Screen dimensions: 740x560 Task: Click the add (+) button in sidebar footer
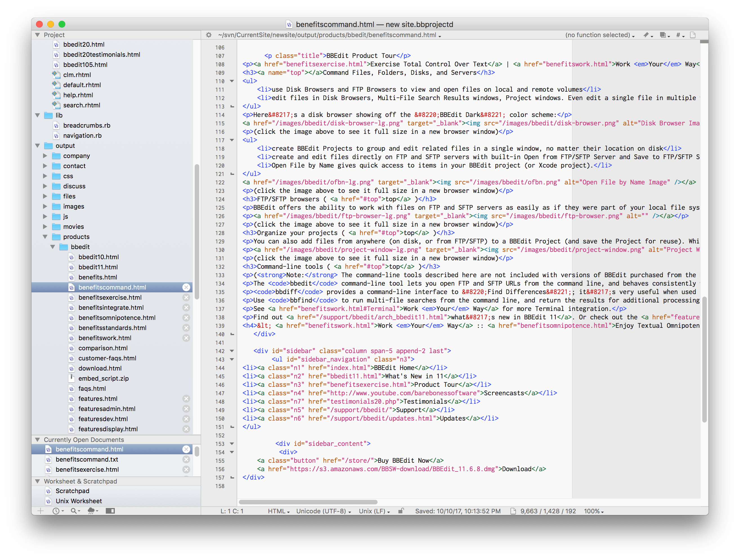pos(41,511)
